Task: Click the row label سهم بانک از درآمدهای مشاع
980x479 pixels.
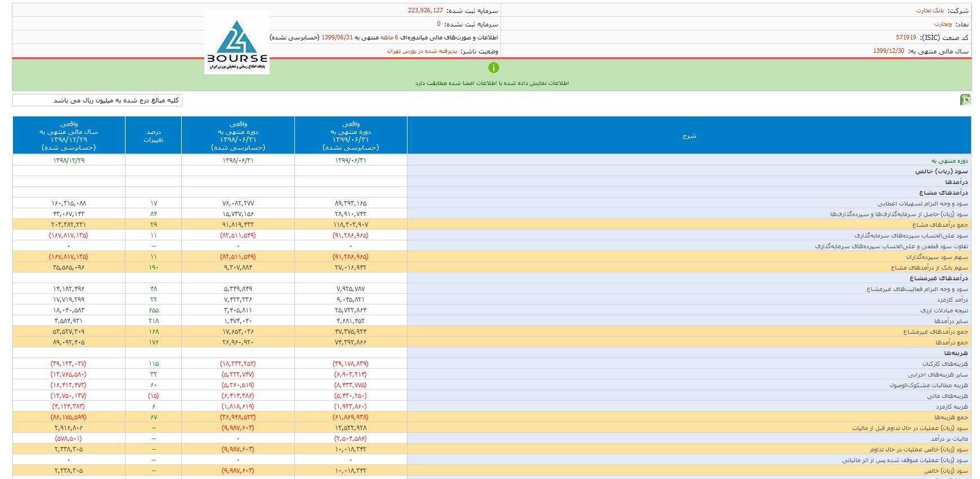Action: [929, 267]
